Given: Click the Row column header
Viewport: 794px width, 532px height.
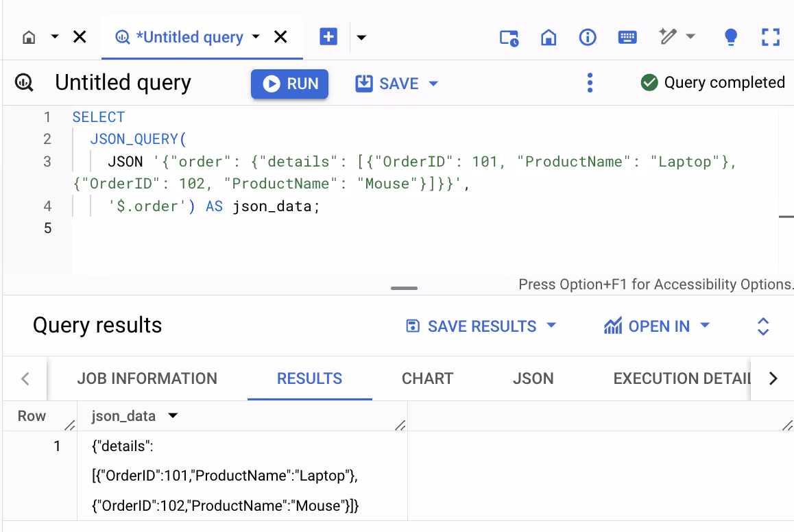Looking at the screenshot, I should click(32, 416).
